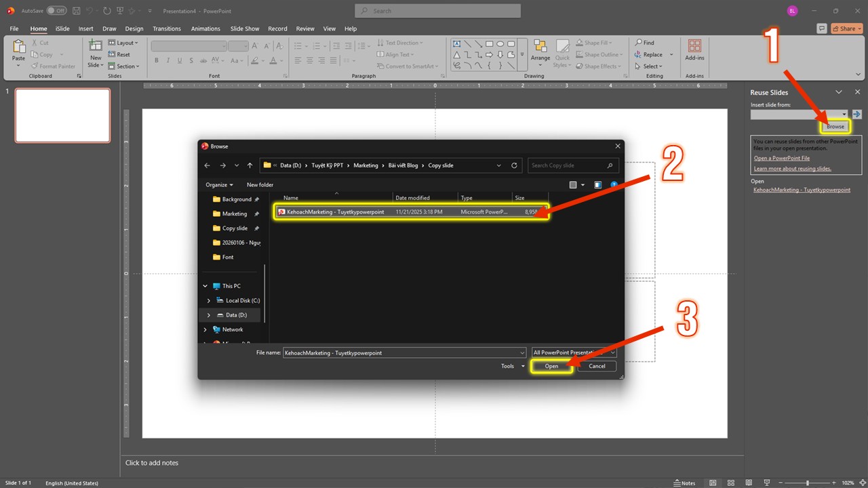Toggle the Notes pane in status bar
Viewport: 868px width, 488px height.
[684, 483]
